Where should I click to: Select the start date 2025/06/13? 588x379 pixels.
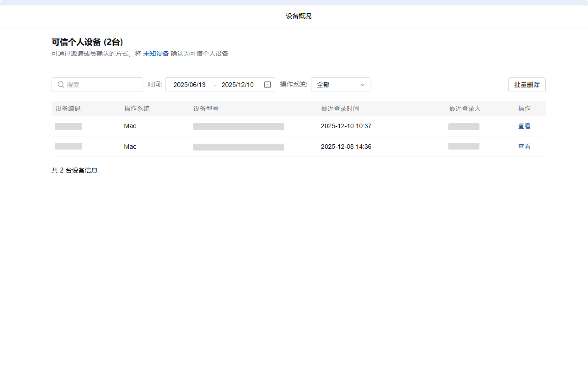tap(189, 85)
